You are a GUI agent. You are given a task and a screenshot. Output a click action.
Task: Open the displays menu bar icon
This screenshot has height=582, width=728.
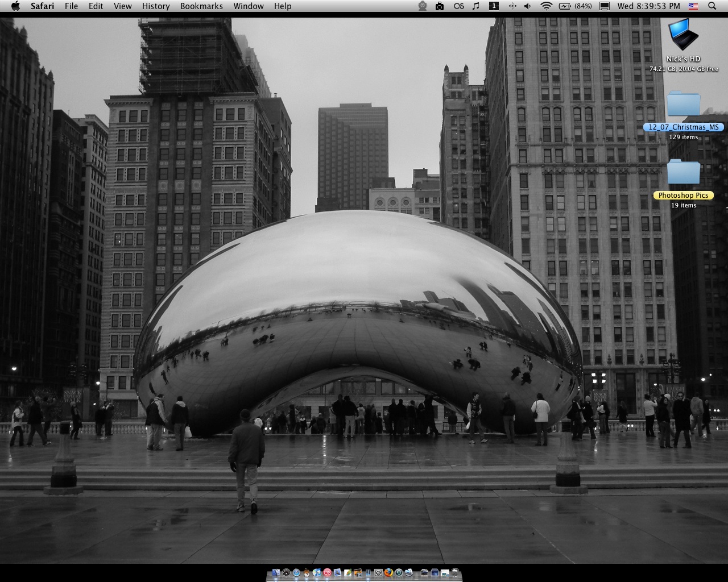click(605, 6)
